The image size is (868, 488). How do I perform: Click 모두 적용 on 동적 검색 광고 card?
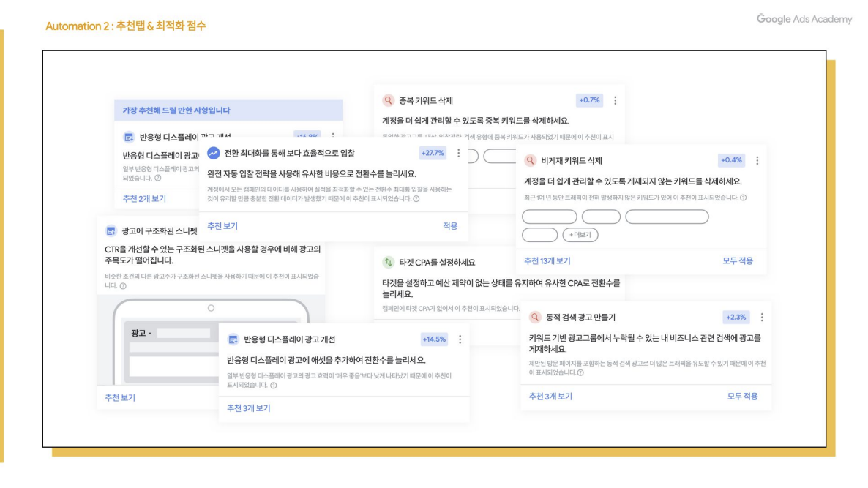(742, 396)
